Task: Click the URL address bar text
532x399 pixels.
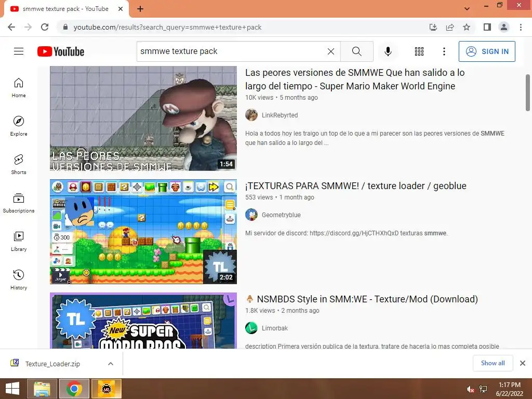Action: point(167,27)
